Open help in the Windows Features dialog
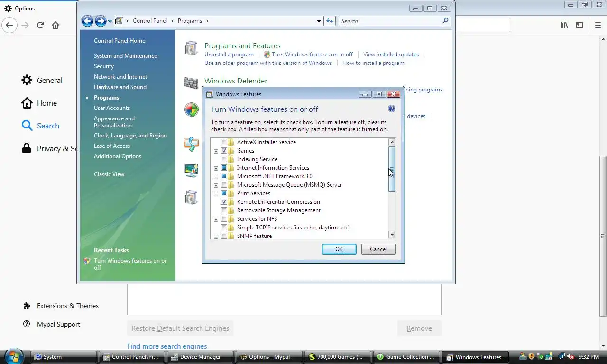This screenshot has height=364, width=607. click(x=392, y=109)
